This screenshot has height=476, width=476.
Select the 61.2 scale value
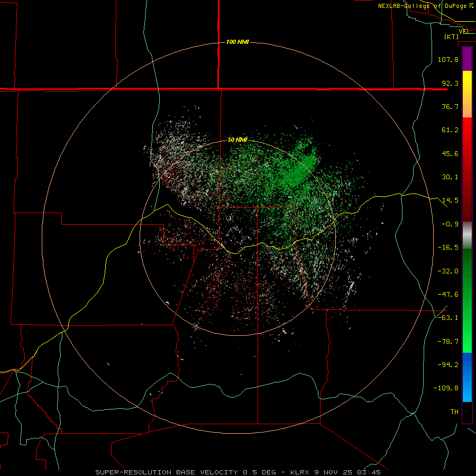450,130
